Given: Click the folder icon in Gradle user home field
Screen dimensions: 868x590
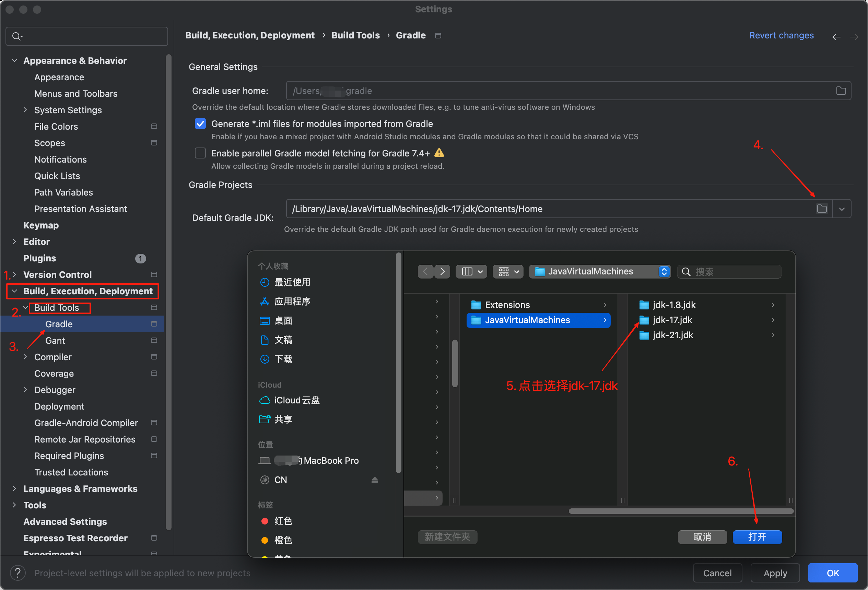Looking at the screenshot, I should tap(841, 91).
